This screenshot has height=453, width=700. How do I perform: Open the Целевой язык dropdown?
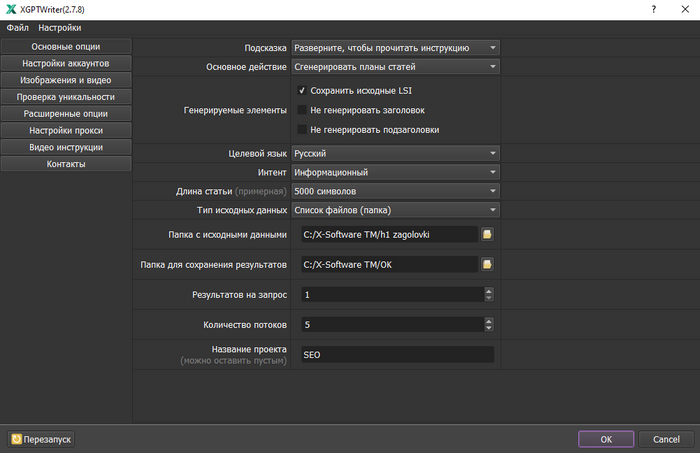point(395,153)
